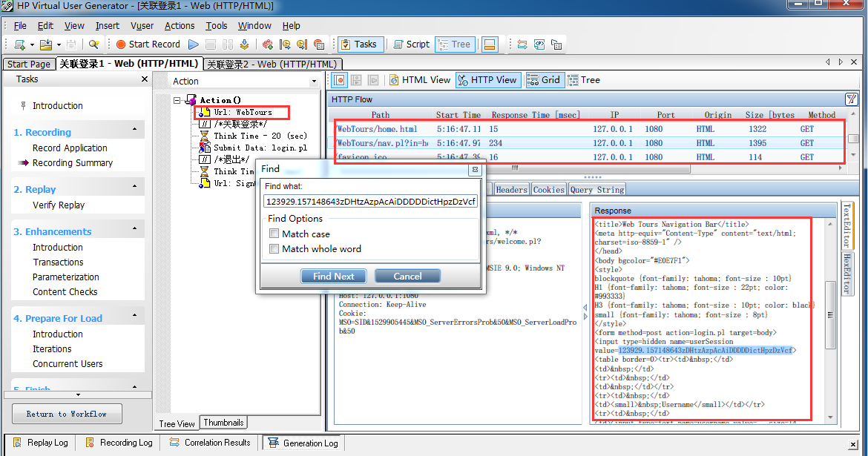Click the new transaction icon in toolbar
The height and width of the screenshot is (456, 868).
268,44
